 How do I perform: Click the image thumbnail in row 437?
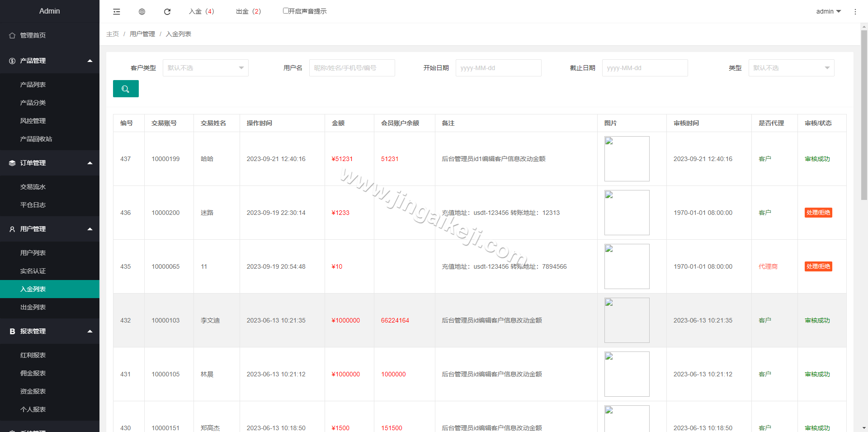[x=627, y=158]
